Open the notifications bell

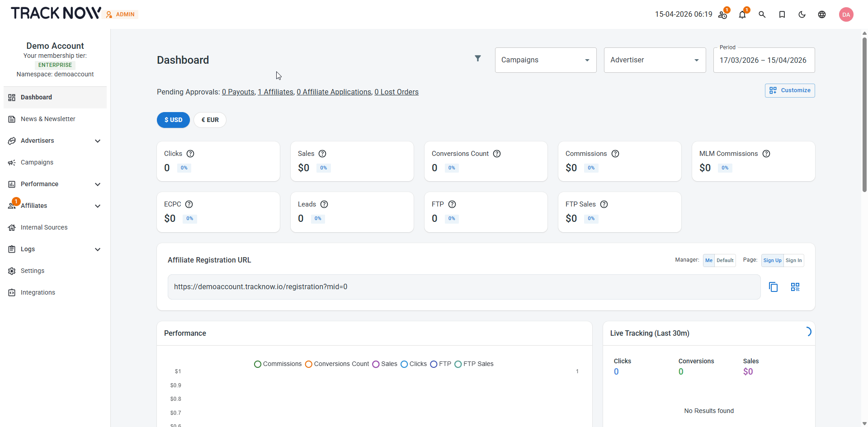[x=742, y=14]
